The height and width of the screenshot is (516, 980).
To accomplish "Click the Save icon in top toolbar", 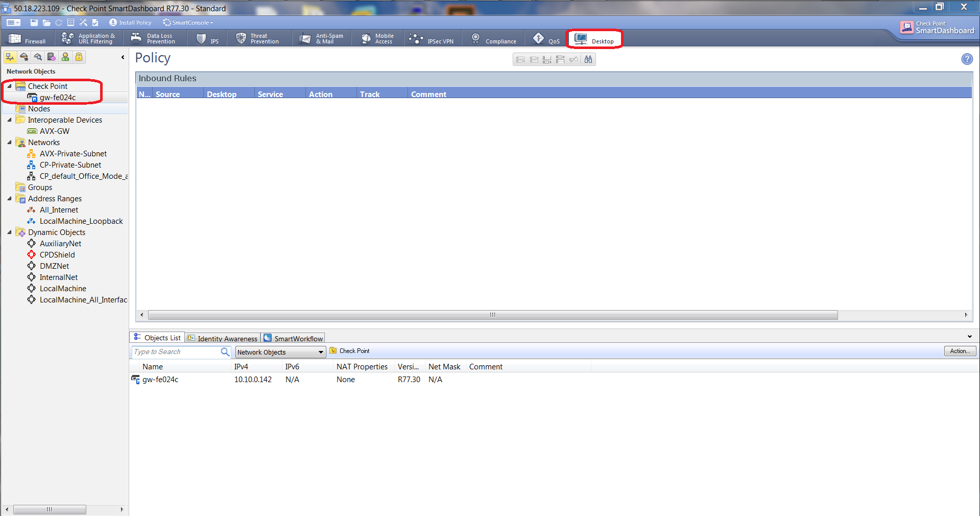I will tap(34, 22).
